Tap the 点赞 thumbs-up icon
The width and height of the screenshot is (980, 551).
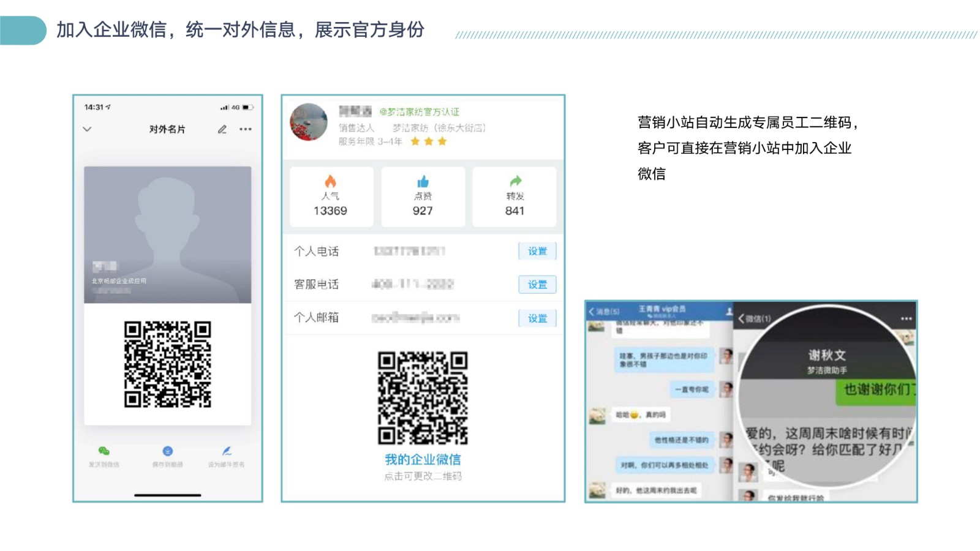pyautogui.click(x=423, y=181)
